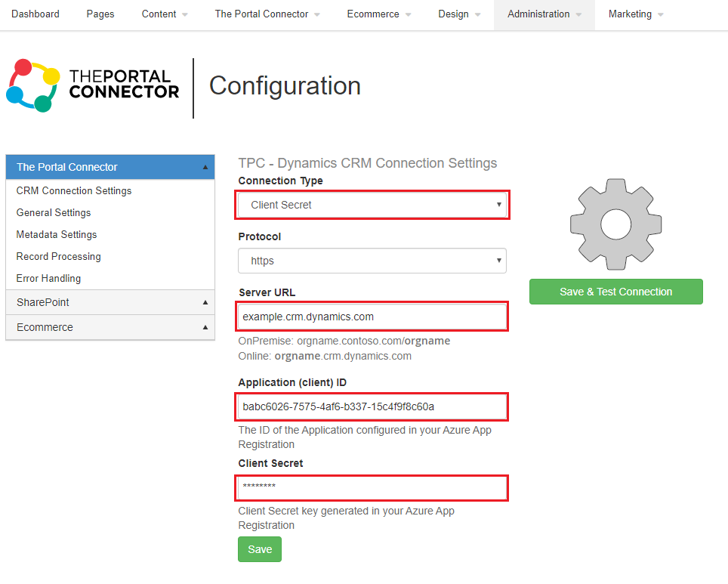Viewport: 728px width, 584px height.
Task: Click the Save & Test Connection button
Action: [615, 292]
